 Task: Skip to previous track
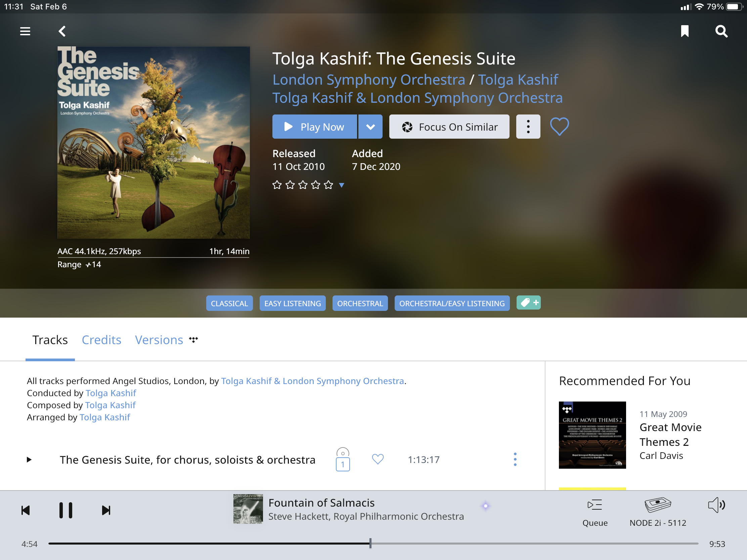pos(26,510)
